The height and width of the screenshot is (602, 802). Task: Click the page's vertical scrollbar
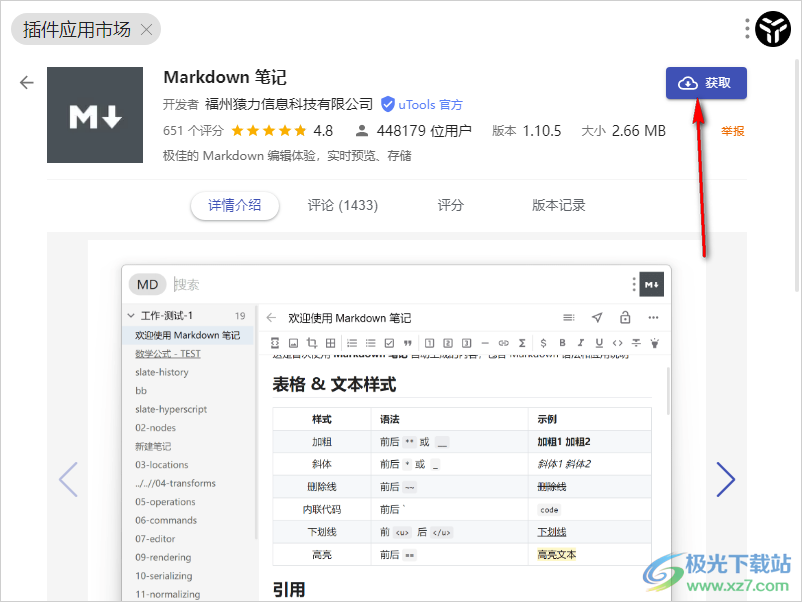click(797, 174)
